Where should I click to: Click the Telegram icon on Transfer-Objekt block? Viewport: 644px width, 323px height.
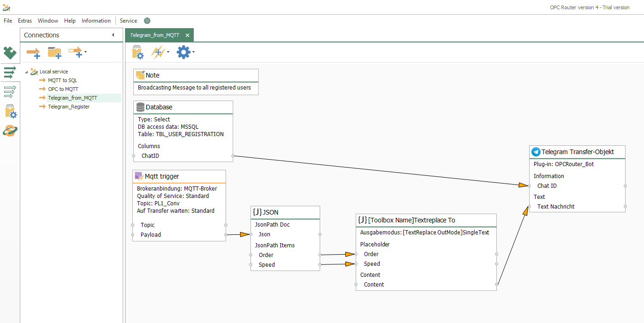tap(536, 152)
